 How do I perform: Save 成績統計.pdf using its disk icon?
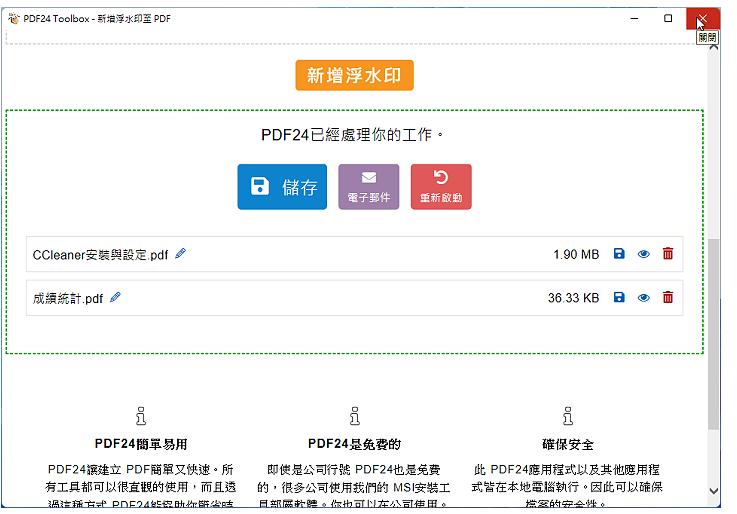pyautogui.click(x=619, y=297)
